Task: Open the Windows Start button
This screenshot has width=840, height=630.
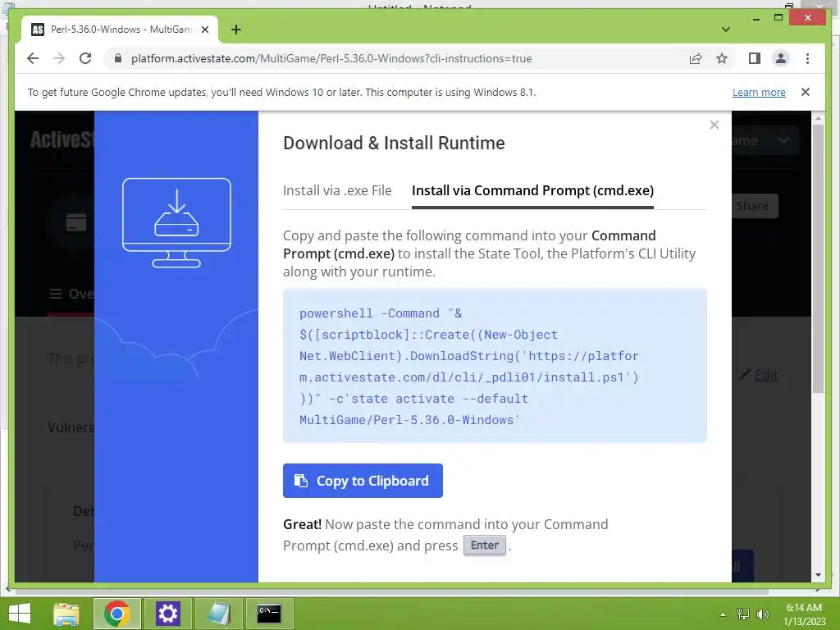Action: [20, 614]
